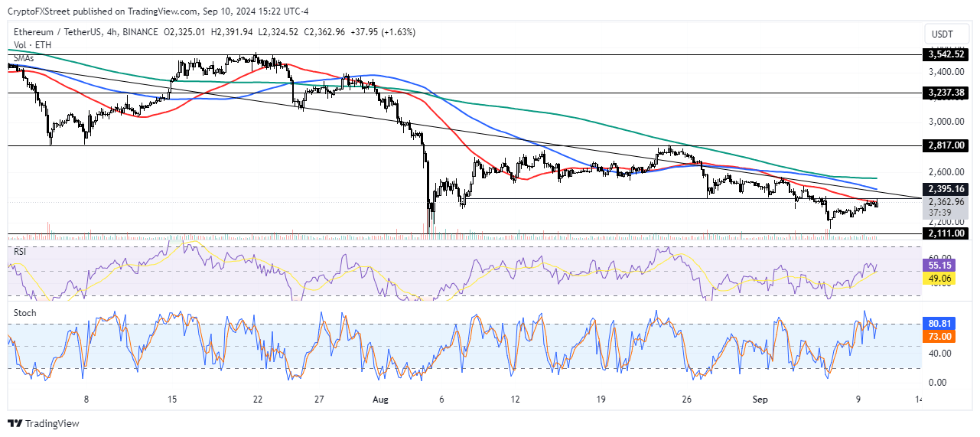The image size is (980, 437).
Task: Select the 2,111.00 support price label
Action: (x=946, y=233)
